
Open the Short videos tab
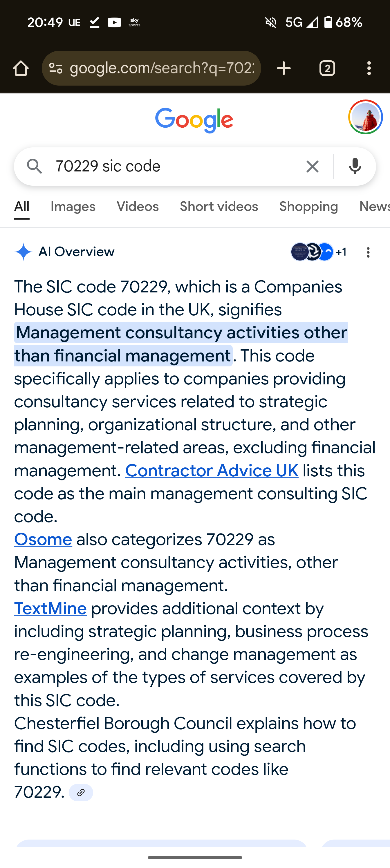[219, 207]
